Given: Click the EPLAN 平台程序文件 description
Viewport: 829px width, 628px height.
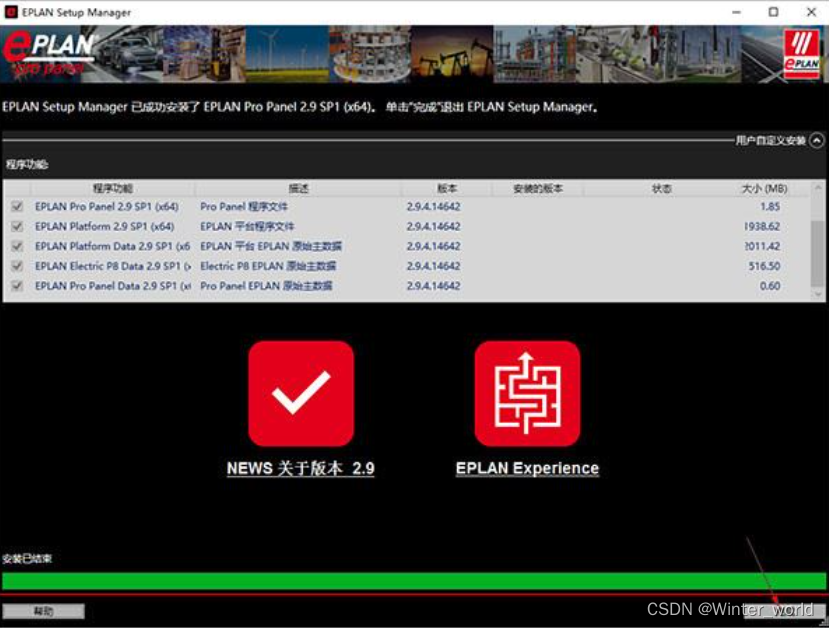Looking at the screenshot, I should tap(247, 226).
